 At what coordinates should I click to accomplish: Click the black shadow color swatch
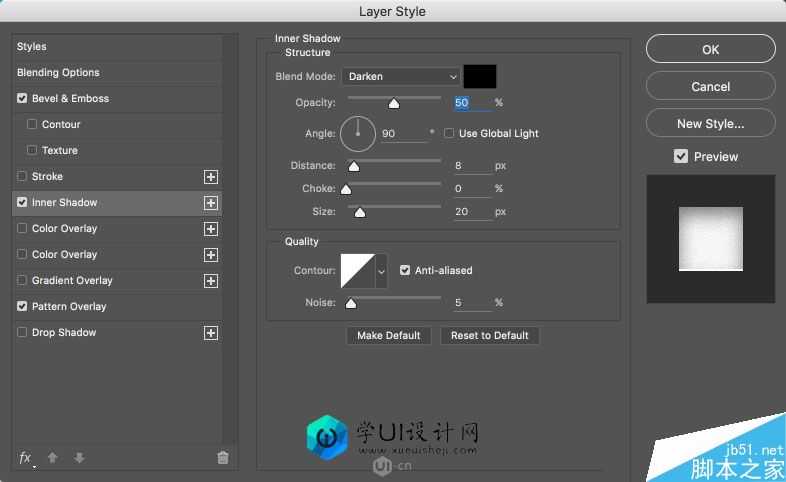pos(480,76)
